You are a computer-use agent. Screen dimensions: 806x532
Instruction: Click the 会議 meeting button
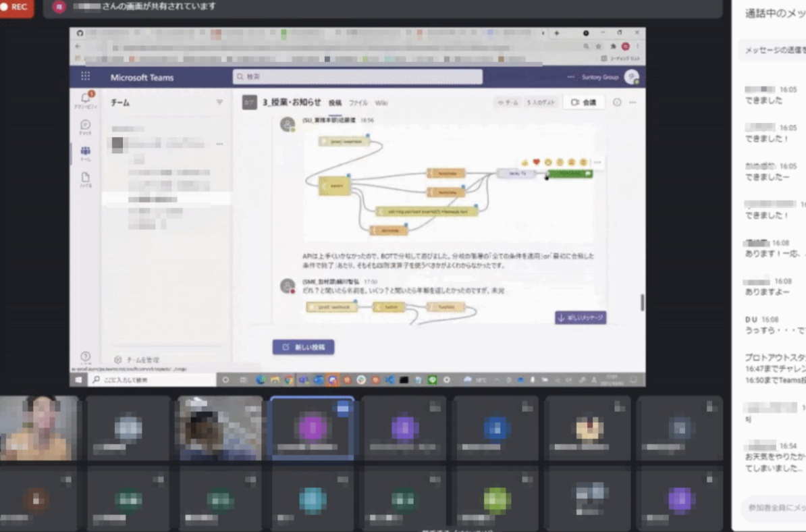(583, 103)
